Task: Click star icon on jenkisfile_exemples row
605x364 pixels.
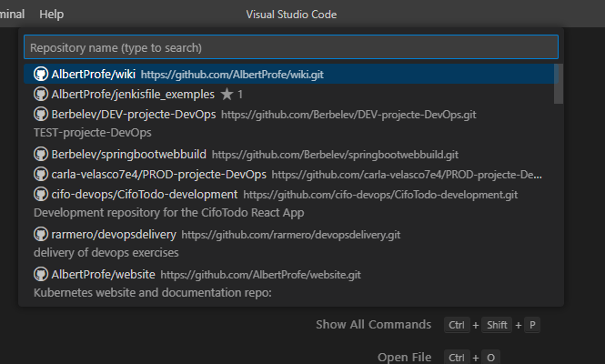Action: click(227, 94)
